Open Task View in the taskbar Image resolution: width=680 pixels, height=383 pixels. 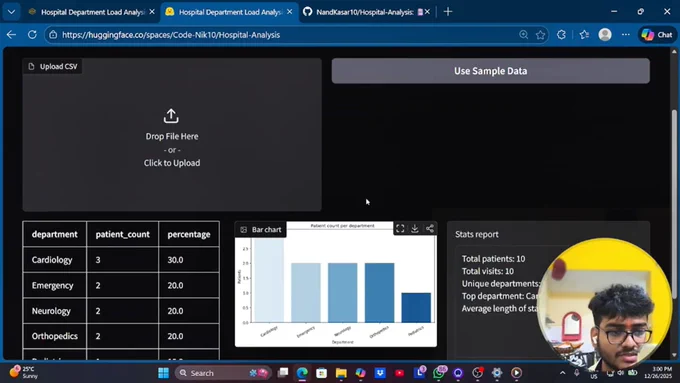[283, 373]
